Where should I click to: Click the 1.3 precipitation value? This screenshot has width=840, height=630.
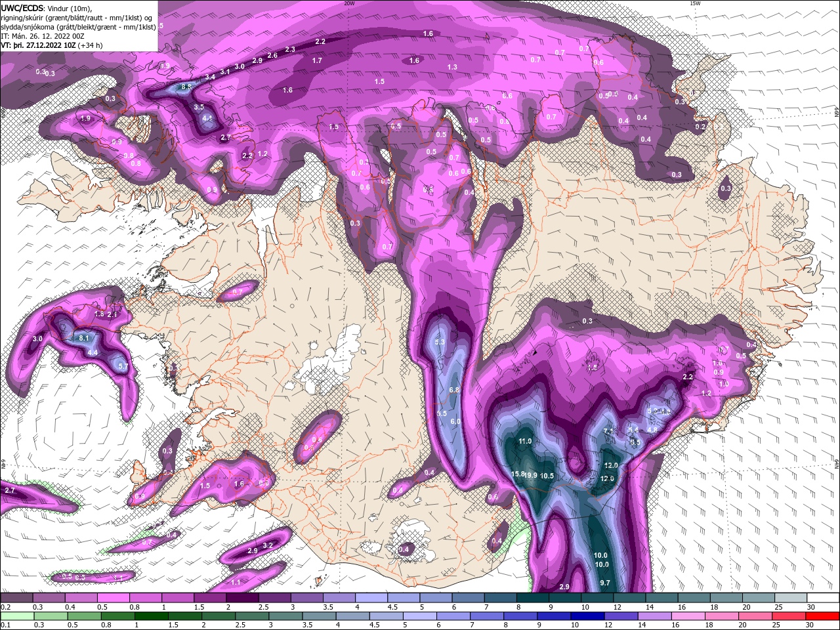click(x=452, y=67)
